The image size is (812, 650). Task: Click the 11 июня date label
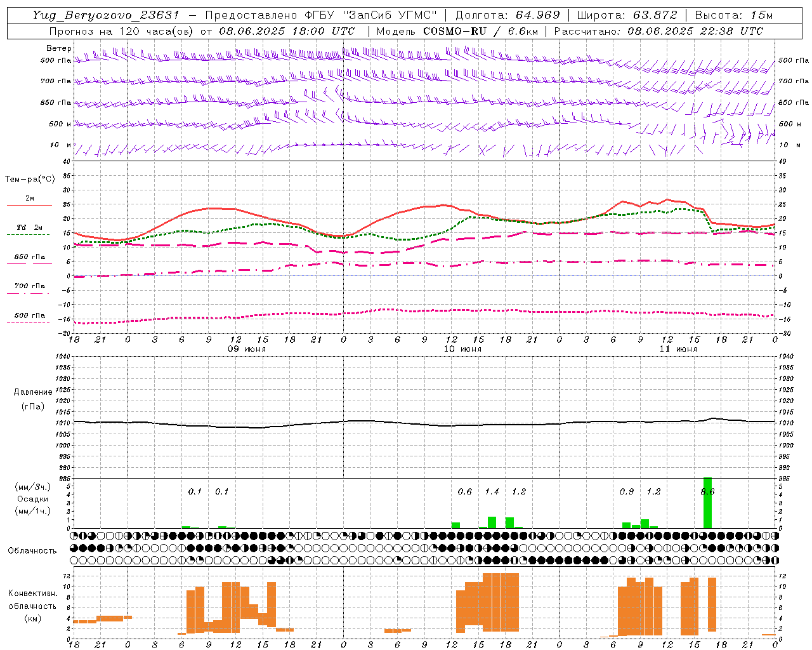tap(678, 349)
